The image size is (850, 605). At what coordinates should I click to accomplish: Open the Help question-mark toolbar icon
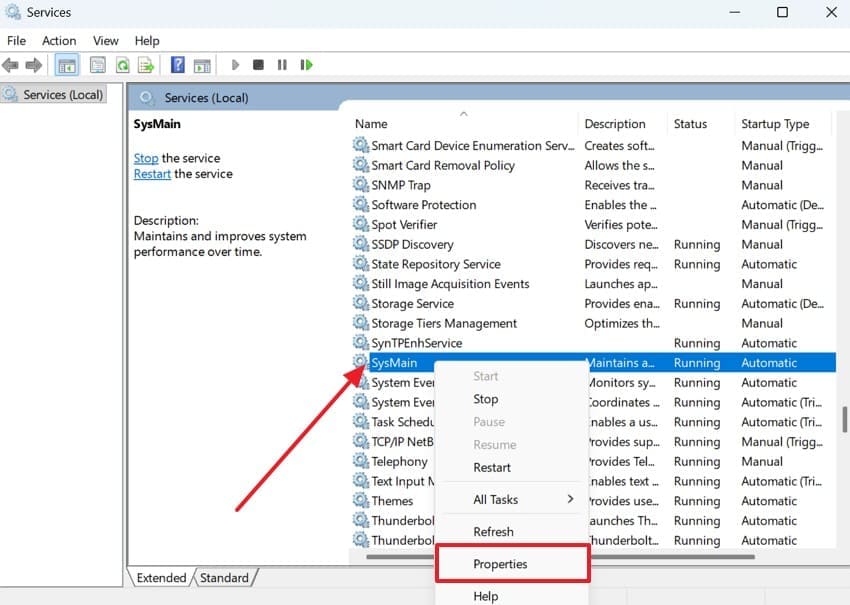point(178,65)
